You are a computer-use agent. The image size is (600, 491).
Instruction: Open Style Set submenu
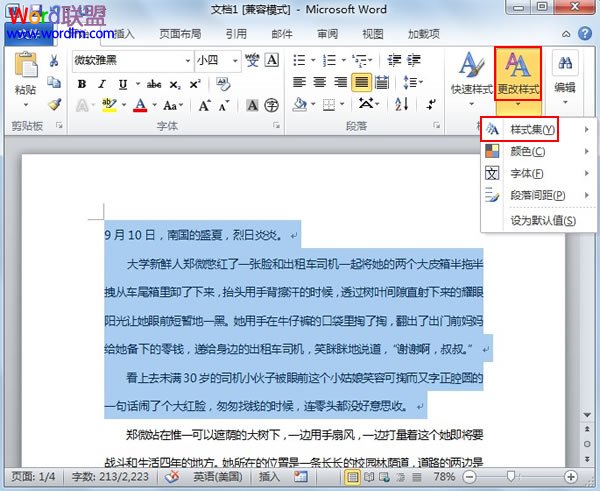(x=537, y=130)
